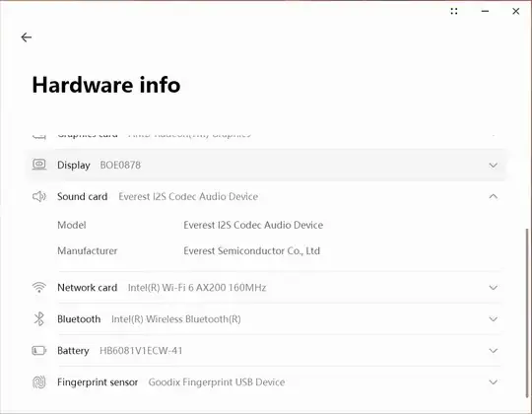Click the Model label
The height and width of the screenshot is (414, 532).
point(72,225)
